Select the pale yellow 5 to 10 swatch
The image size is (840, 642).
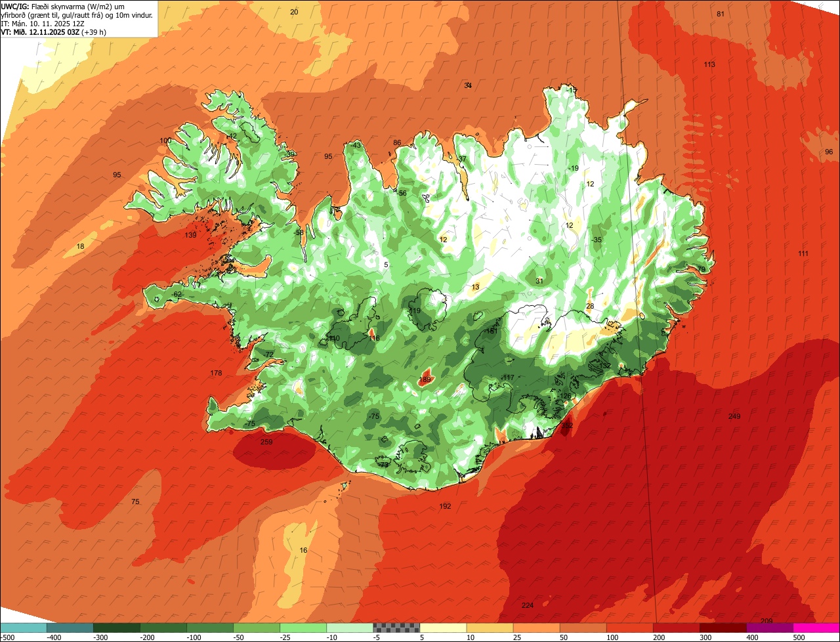[443, 628]
